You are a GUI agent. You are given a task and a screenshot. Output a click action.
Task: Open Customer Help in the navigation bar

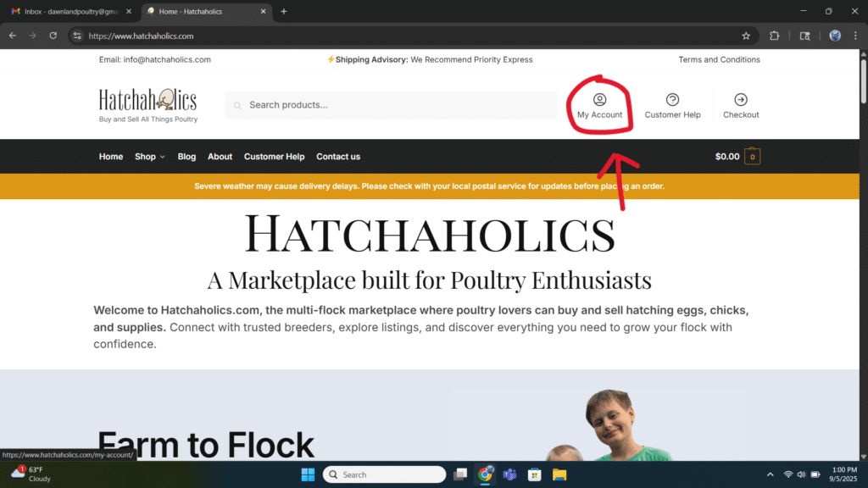274,157
